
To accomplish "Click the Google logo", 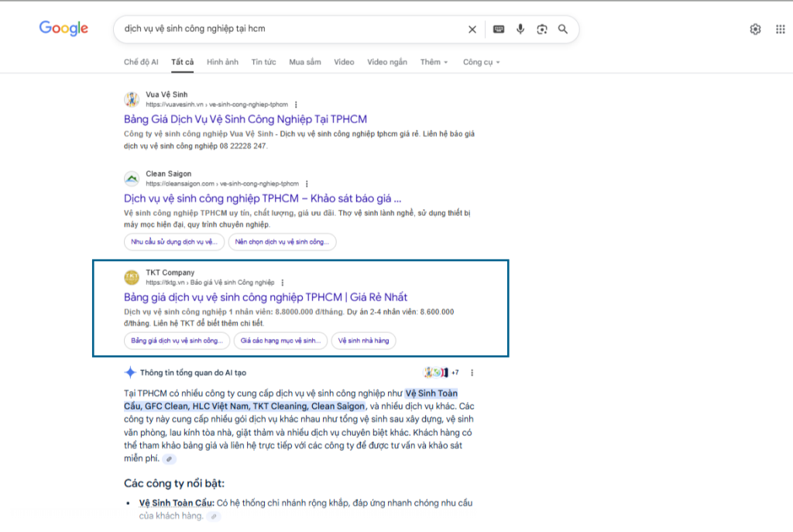I will [x=64, y=29].
